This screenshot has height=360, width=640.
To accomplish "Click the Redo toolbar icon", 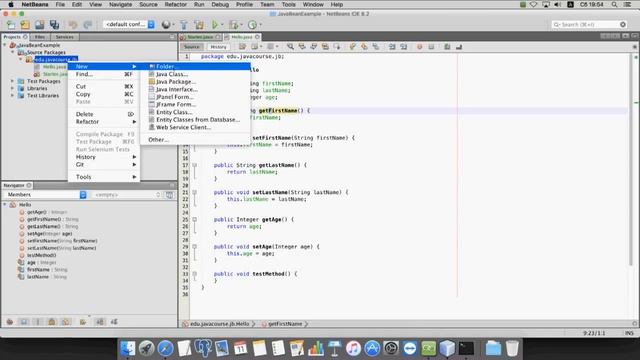I will tap(87, 25).
